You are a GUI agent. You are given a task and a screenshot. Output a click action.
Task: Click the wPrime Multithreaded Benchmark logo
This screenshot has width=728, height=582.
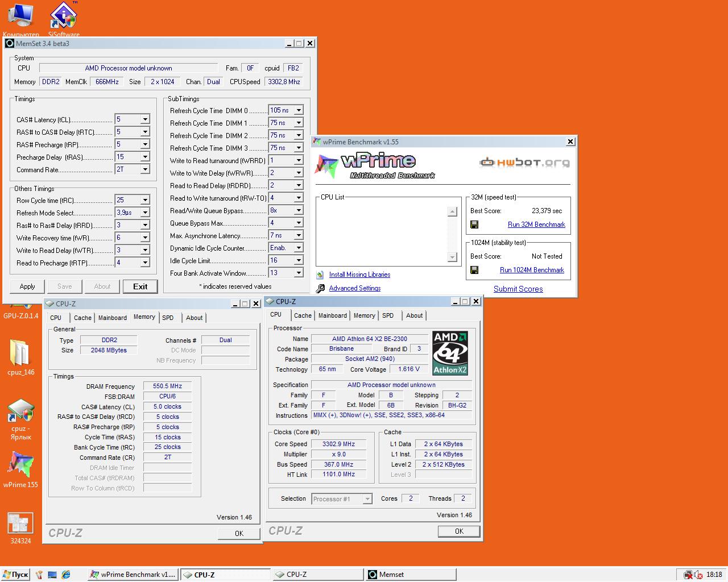(x=375, y=165)
